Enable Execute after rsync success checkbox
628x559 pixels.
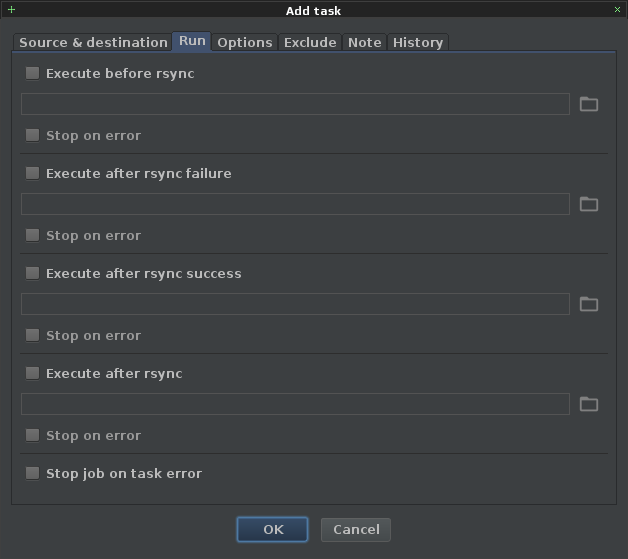click(x=32, y=273)
